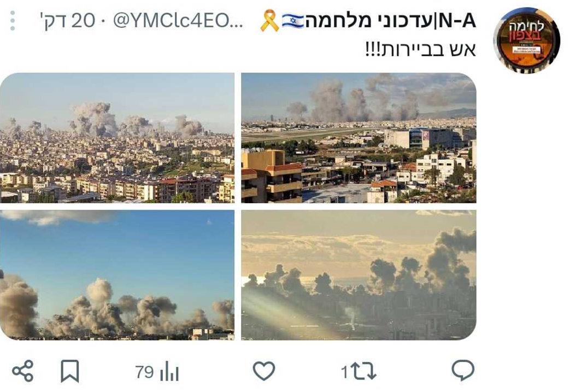Open the @YMClc4EO handle link
570x392 pixels.
[178, 21]
